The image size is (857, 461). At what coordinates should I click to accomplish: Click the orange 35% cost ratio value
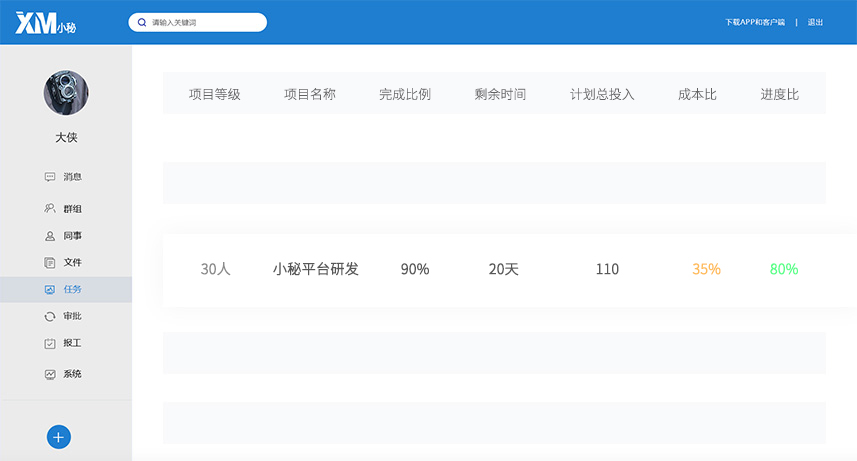[706, 269]
